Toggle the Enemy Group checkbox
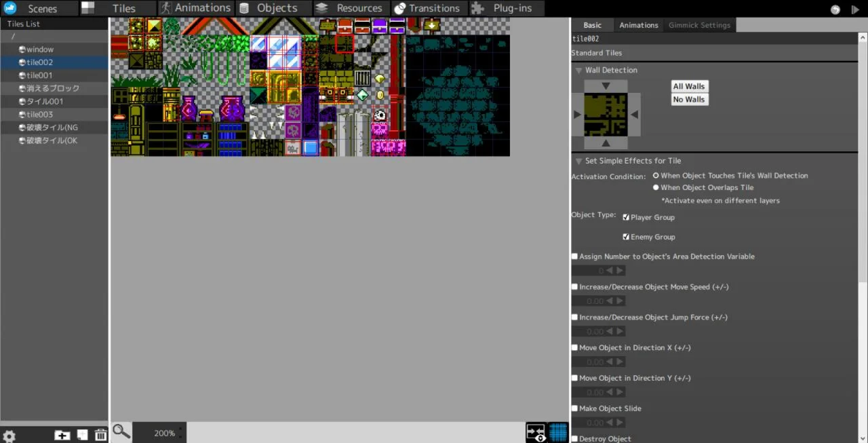The height and width of the screenshot is (443, 868). [x=626, y=237]
